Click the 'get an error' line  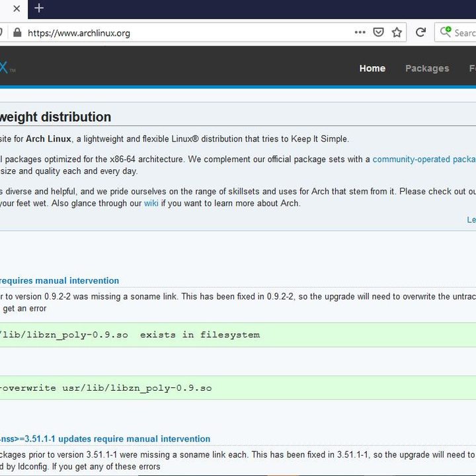point(24,309)
